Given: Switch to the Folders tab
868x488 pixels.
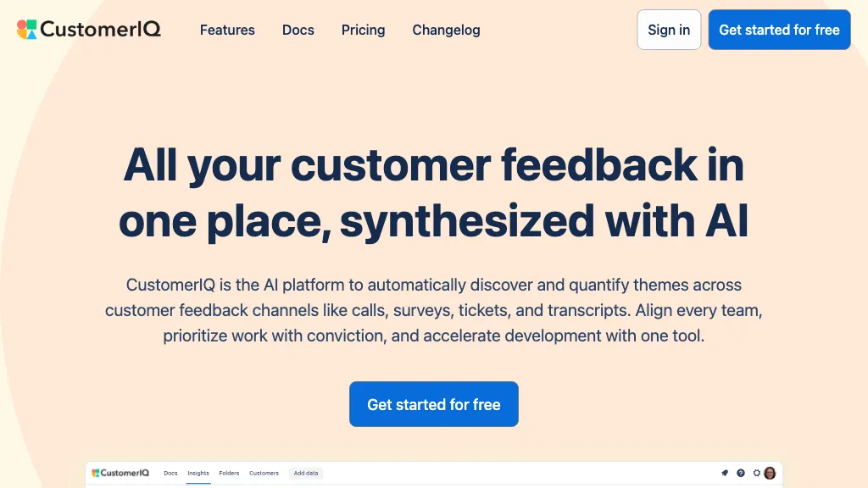Looking at the screenshot, I should click(229, 473).
